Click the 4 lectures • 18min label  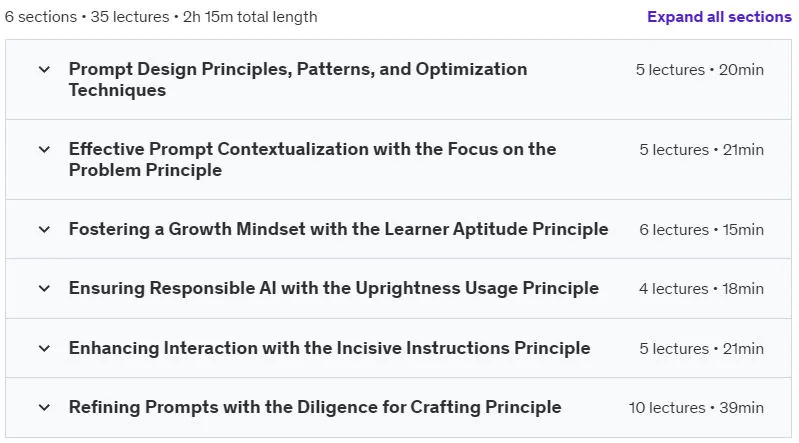(x=702, y=289)
